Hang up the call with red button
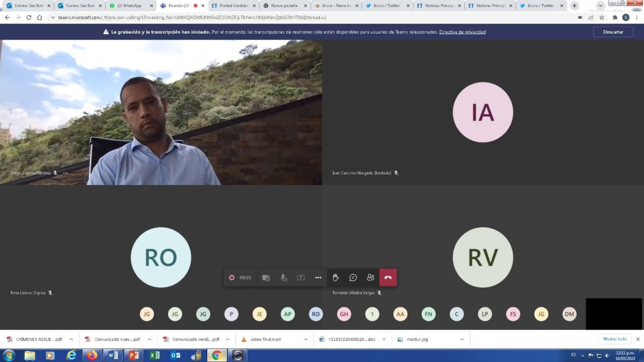 tap(388, 278)
